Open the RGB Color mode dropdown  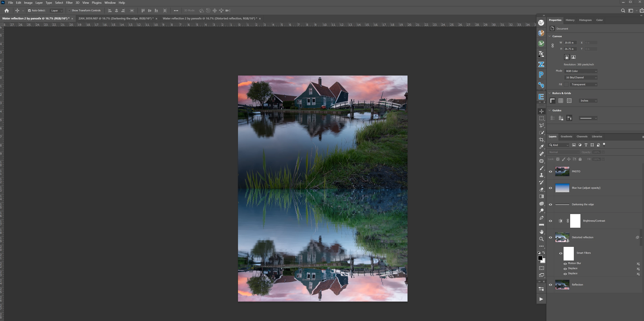pos(581,71)
